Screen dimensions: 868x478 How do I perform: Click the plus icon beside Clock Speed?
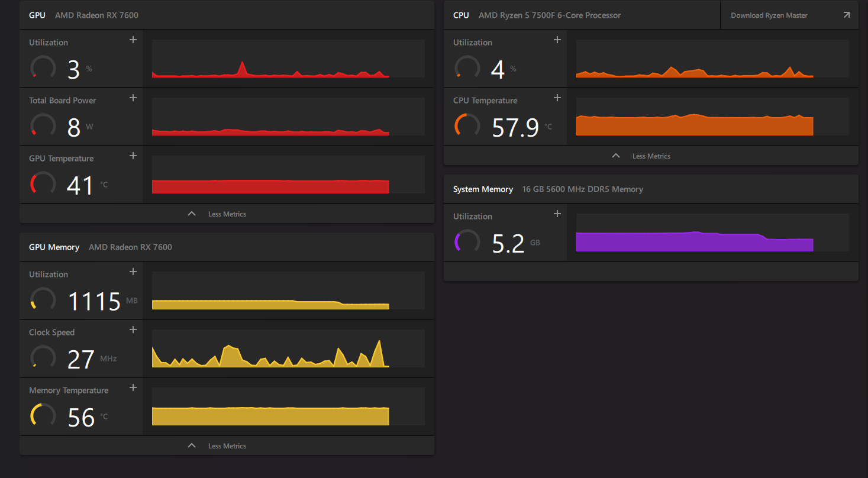coord(133,330)
